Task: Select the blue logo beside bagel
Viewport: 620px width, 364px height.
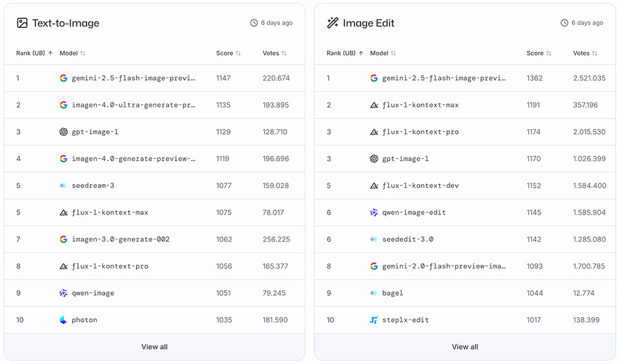Action: point(374,293)
